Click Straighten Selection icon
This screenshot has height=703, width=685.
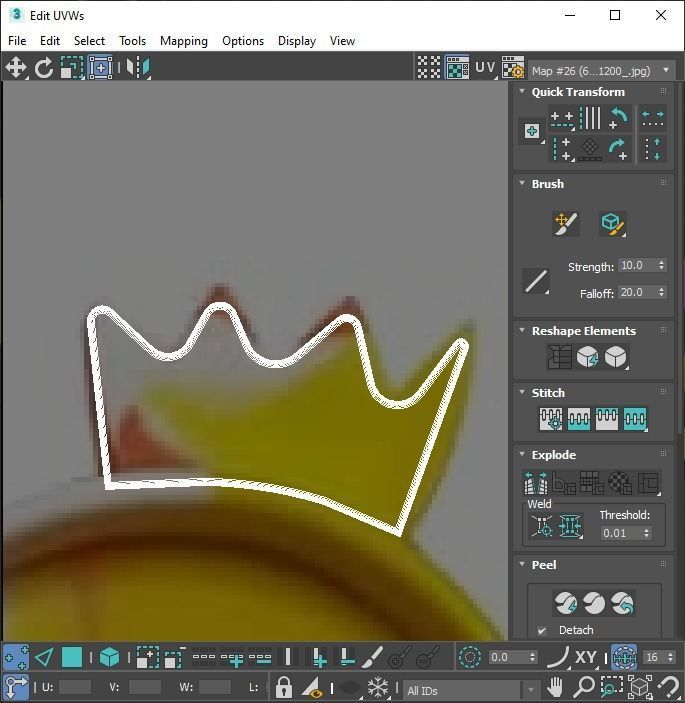559,357
